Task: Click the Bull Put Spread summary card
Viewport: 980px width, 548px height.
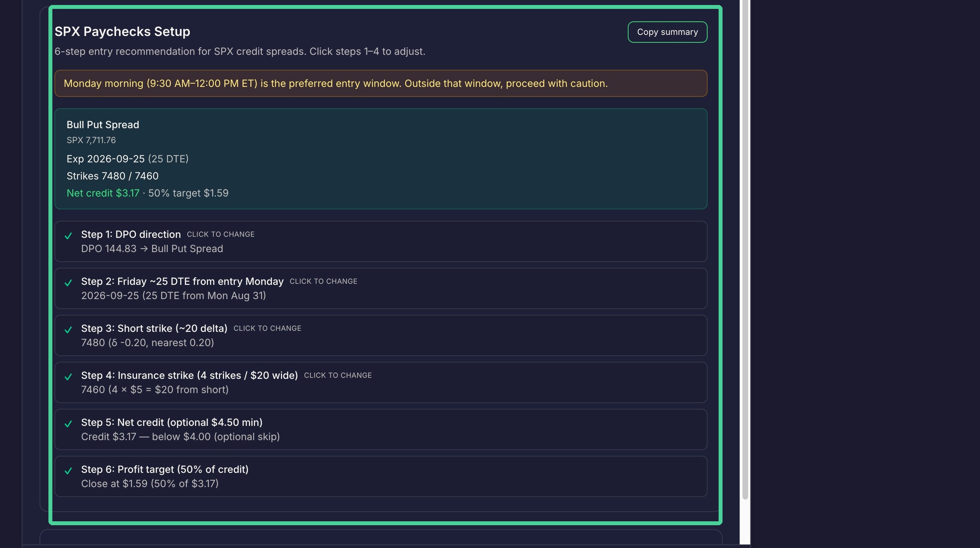Action: click(x=381, y=159)
